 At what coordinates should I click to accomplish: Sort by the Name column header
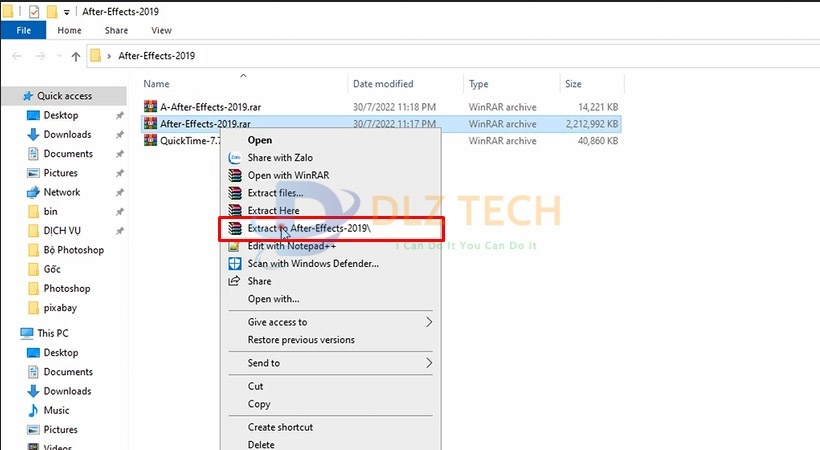pyautogui.click(x=156, y=84)
